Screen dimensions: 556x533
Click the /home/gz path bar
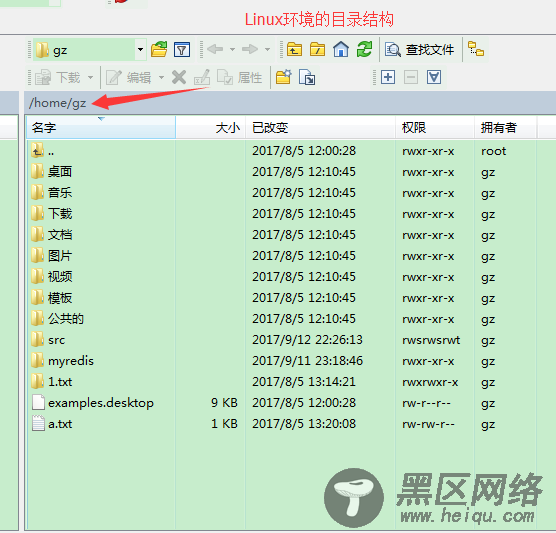point(290,103)
